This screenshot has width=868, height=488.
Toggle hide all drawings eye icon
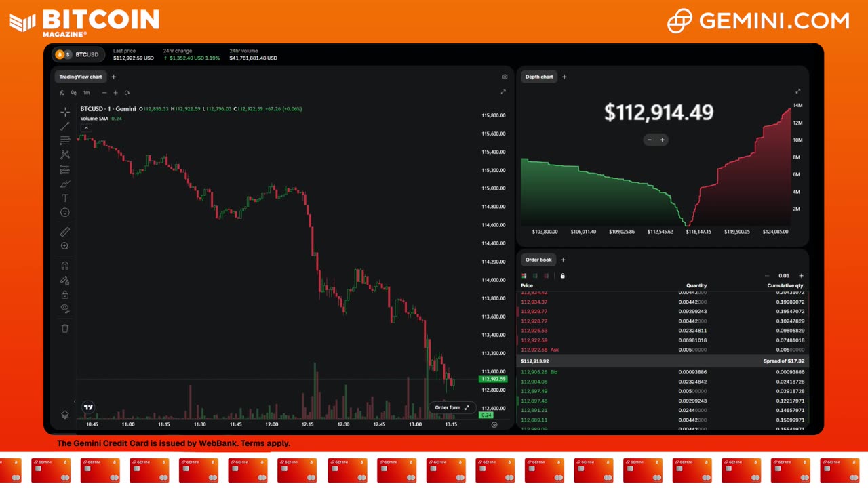tap(65, 308)
